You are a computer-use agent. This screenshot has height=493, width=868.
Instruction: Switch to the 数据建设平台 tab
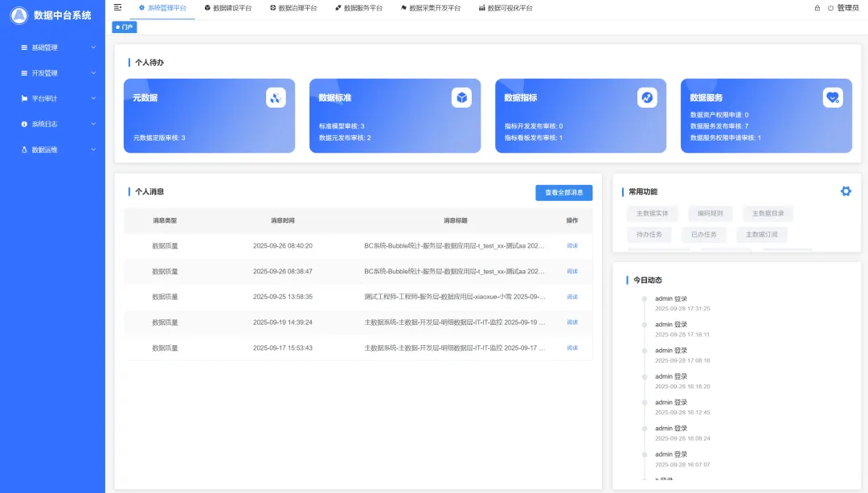227,8
